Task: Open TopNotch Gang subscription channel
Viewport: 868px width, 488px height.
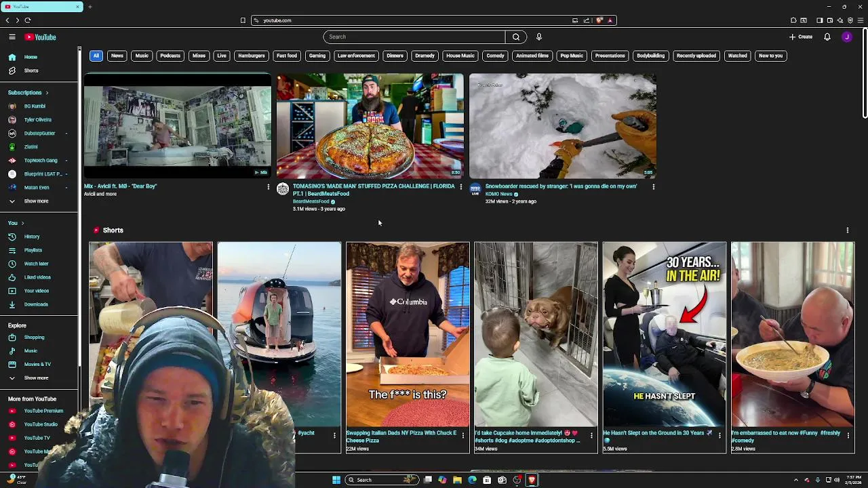Action: pos(39,161)
